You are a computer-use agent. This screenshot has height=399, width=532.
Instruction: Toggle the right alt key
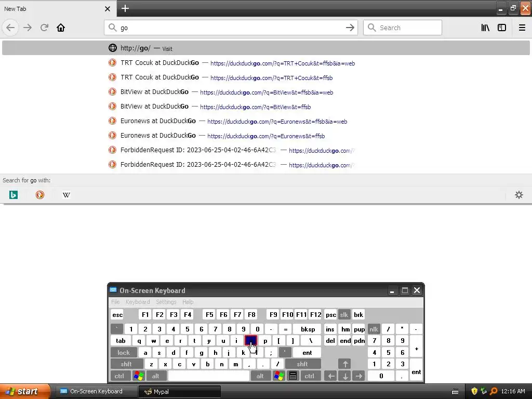(260, 376)
